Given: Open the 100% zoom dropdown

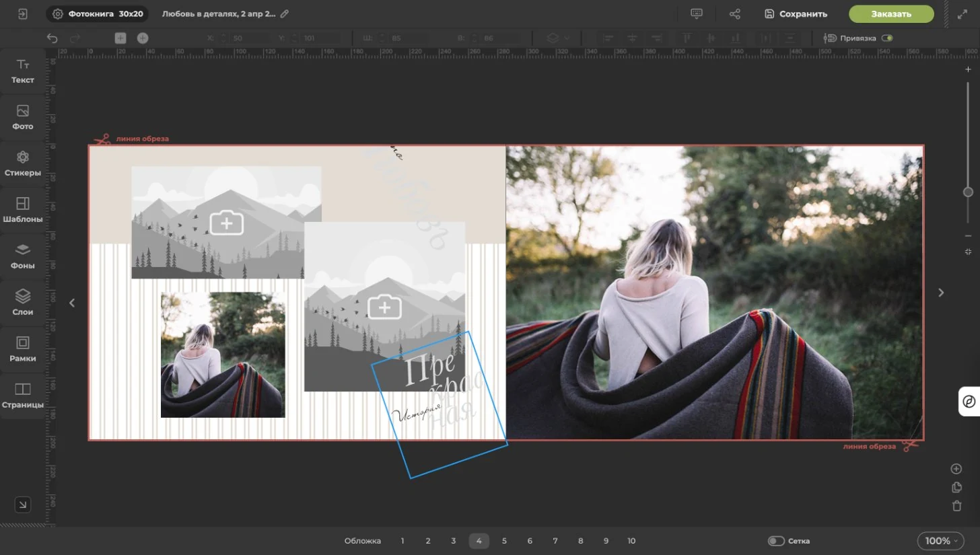Looking at the screenshot, I should pos(942,541).
